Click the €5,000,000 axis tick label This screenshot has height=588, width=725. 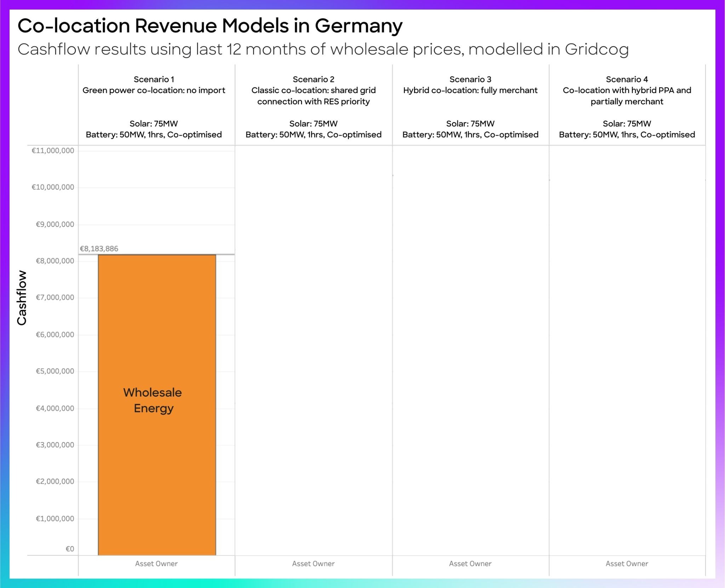pos(55,371)
